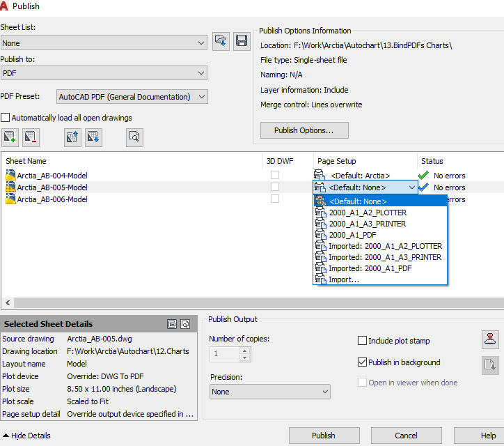Increase number of copies with up arrow
504x446 pixels.
point(245,351)
